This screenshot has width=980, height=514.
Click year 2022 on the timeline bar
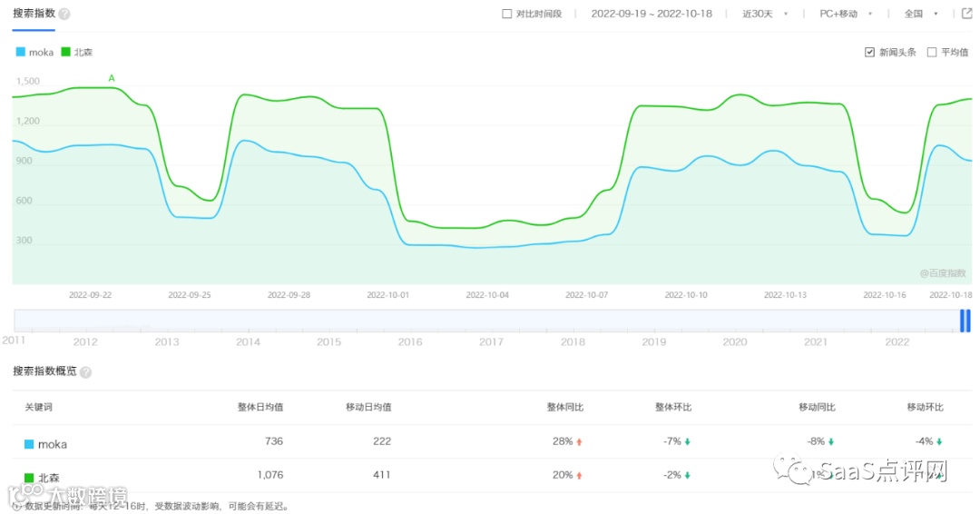(897, 342)
